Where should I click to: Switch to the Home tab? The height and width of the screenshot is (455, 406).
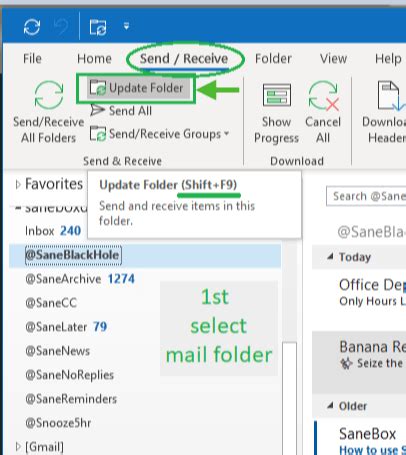point(94,59)
